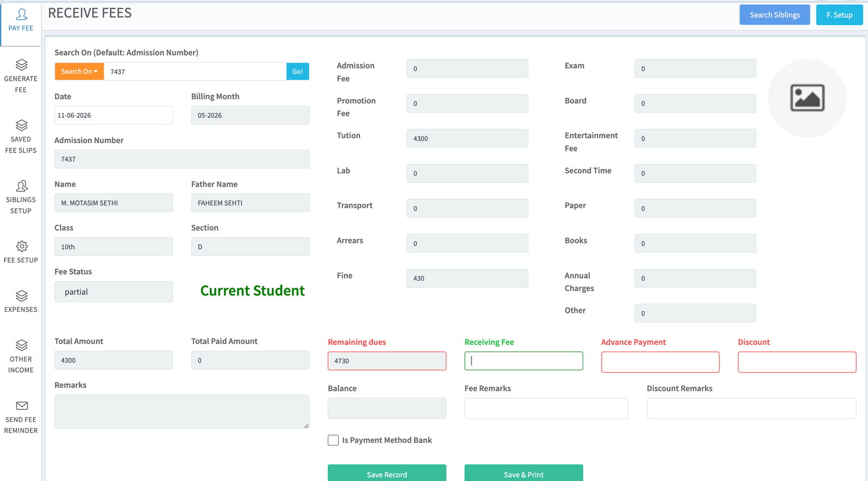Image resolution: width=868 pixels, height=481 pixels.
Task: Click the Father Name field FAHEEM SEHTI
Action: (250, 203)
